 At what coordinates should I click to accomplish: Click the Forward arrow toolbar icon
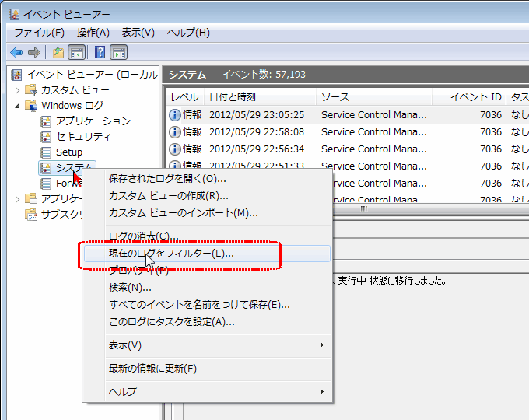coord(33,52)
